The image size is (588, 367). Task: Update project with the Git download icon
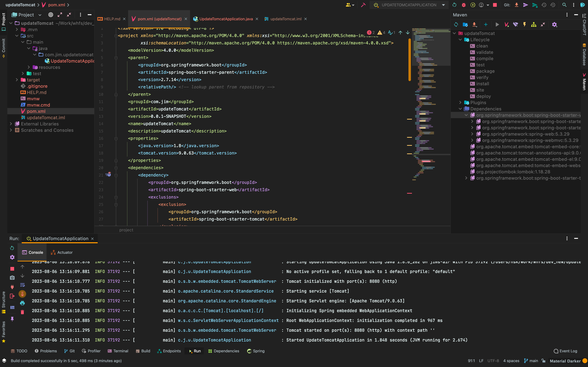tap(517, 5)
